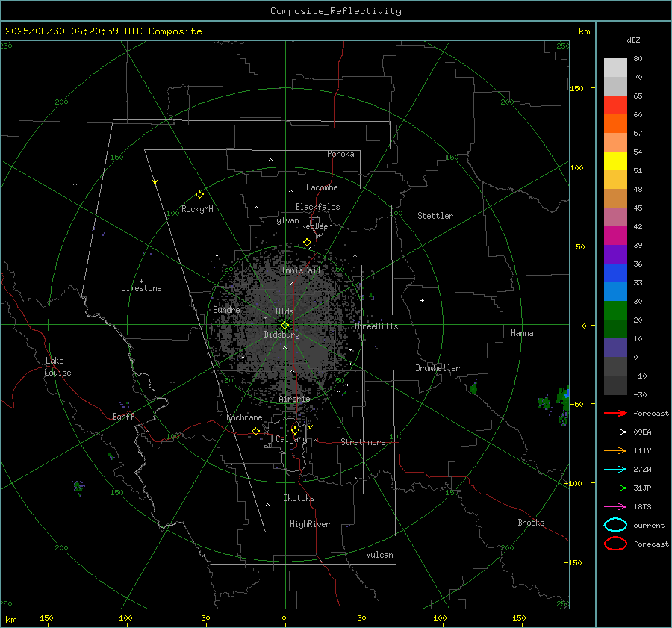The image size is (672, 628).
Task: Click the orange 60–57 dBZ color swatch
Action: tap(615, 124)
